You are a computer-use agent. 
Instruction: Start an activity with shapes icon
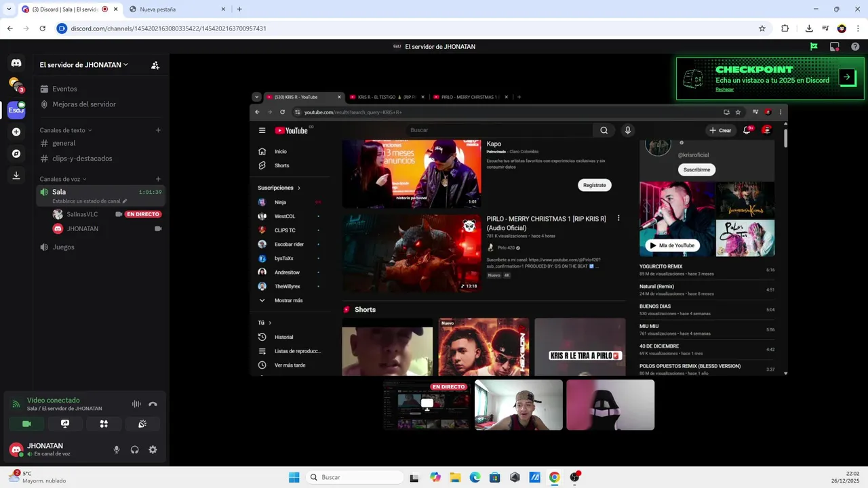pyautogui.click(x=104, y=424)
